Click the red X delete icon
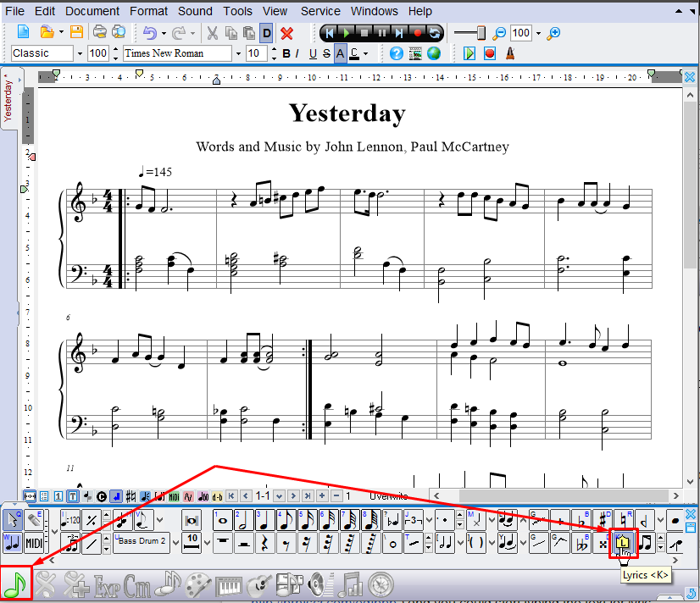 (286, 33)
